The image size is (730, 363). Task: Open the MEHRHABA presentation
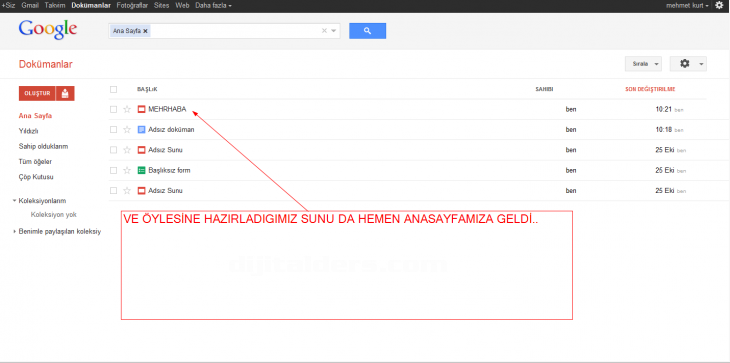coord(167,109)
